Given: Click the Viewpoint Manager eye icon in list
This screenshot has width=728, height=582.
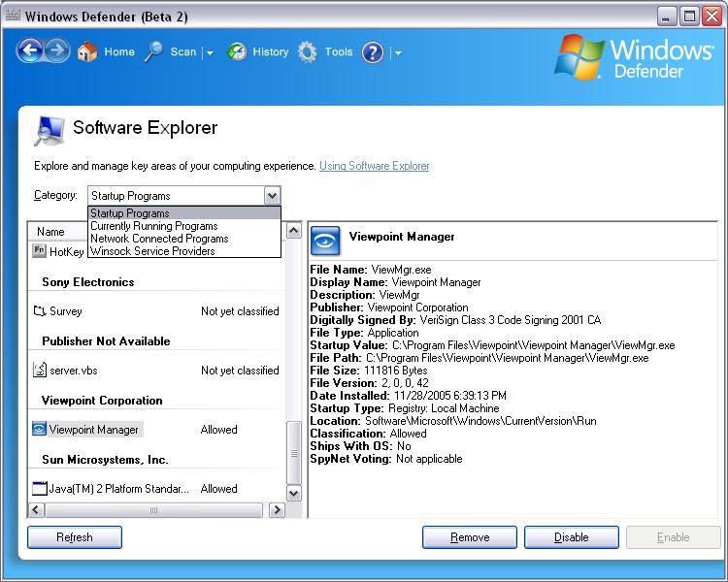Looking at the screenshot, I should [39, 429].
